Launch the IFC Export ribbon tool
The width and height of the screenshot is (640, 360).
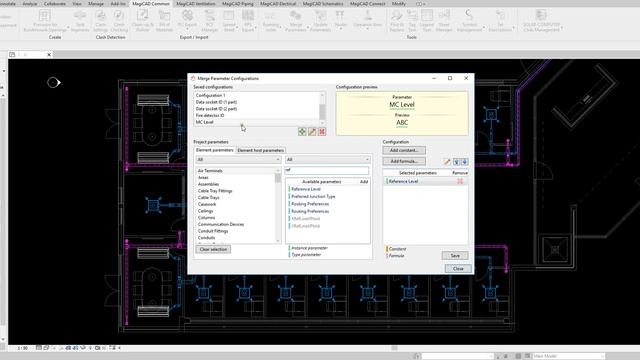pos(187,20)
